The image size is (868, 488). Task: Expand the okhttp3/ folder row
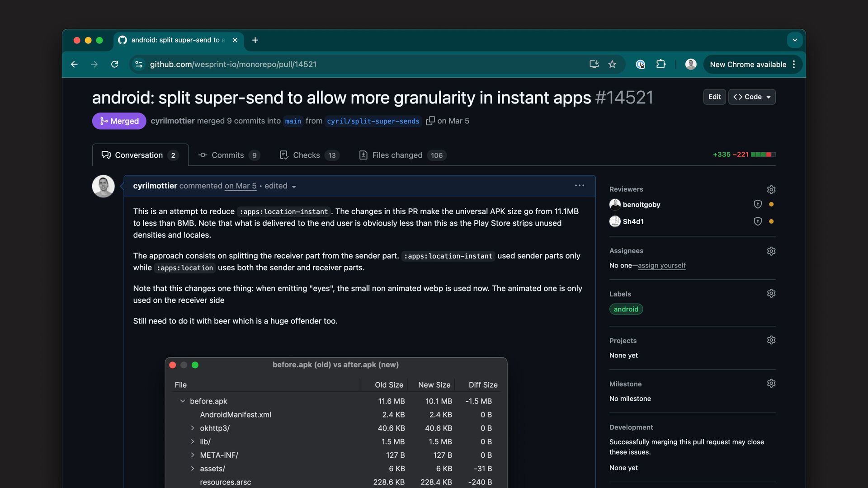point(193,428)
